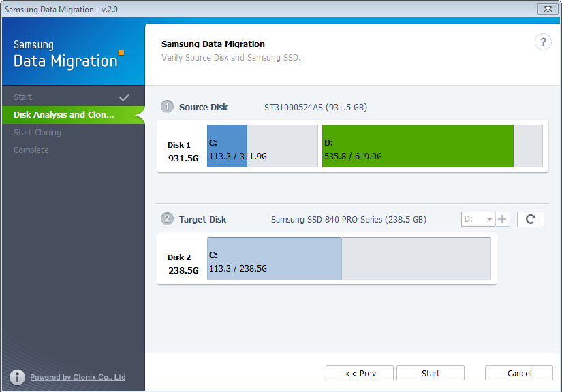This screenshot has height=392, width=562.
Task: Select source D: partition green bar
Action: pos(418,146)
